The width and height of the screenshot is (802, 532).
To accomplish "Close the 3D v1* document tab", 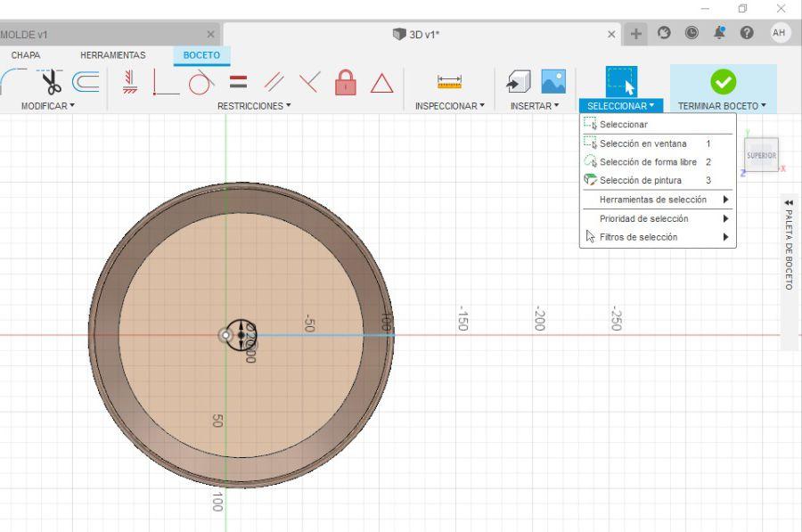I will coord(611,34).
